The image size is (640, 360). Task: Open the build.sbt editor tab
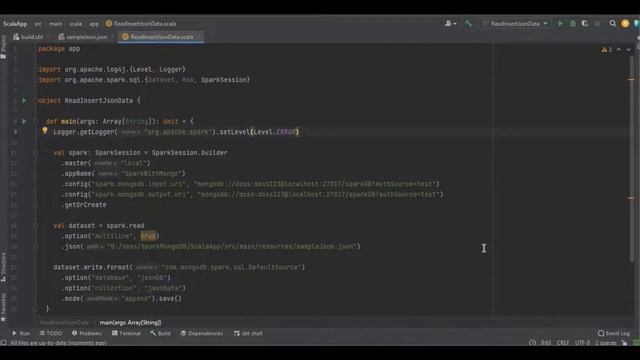coord(29,37)
